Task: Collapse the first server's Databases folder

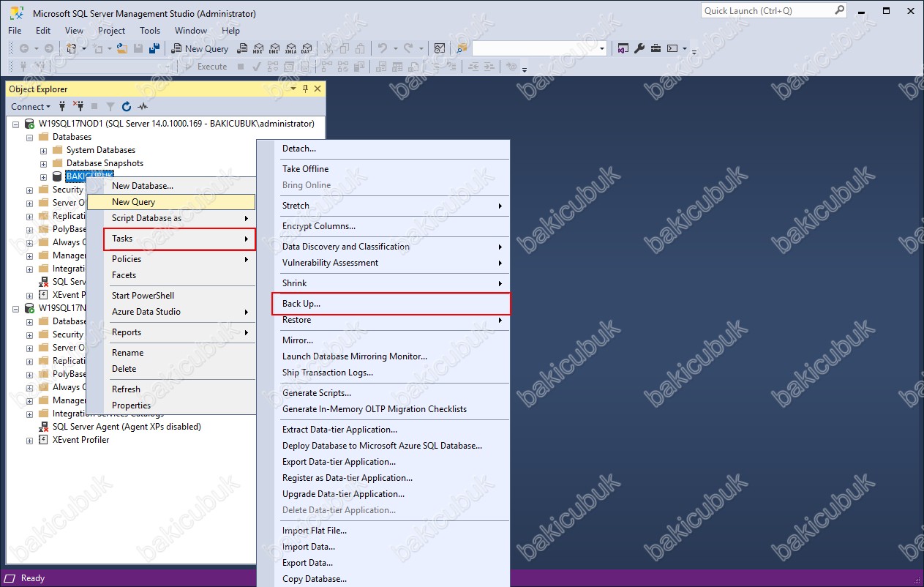Action: [x=30, y=137]
